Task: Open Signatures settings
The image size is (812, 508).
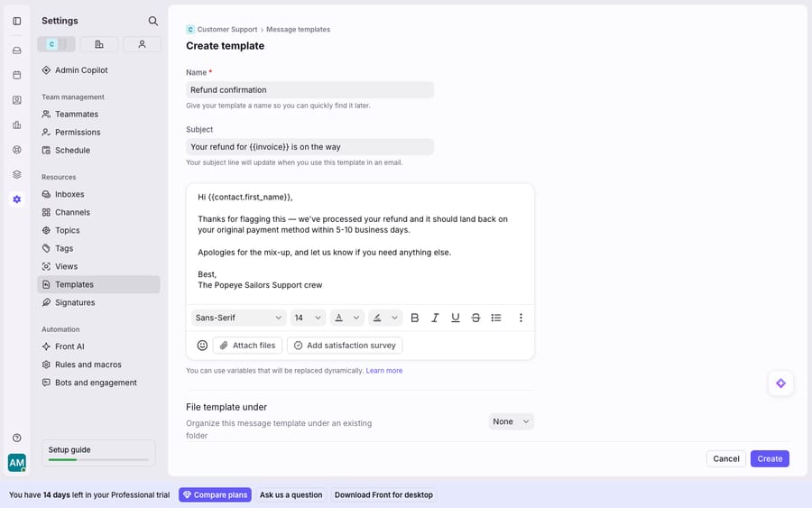Action: [x=98, y=302]
